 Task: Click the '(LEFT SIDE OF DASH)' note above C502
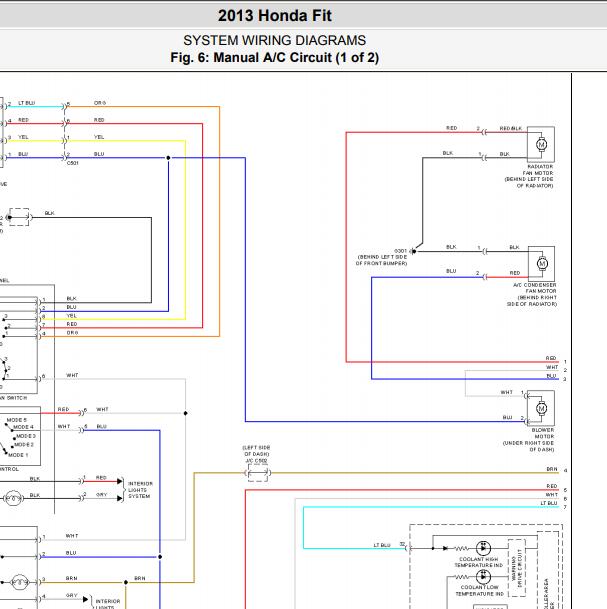[256, 451]
